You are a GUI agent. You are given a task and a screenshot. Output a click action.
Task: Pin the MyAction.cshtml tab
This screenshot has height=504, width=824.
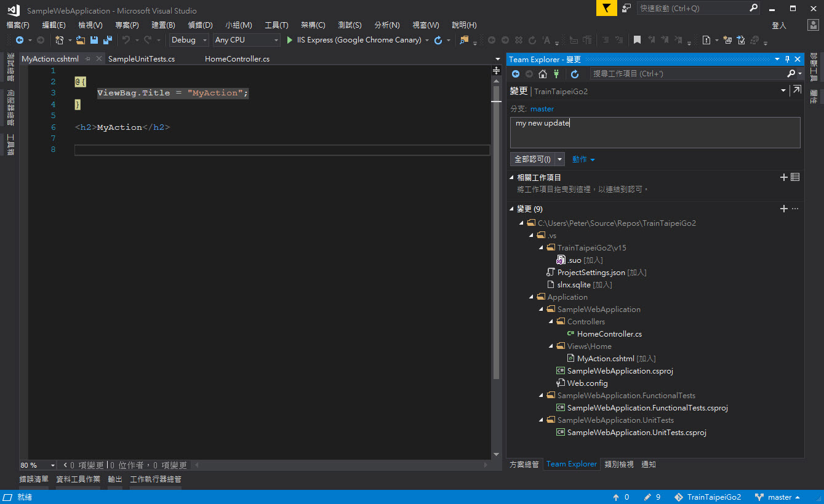(88, 59)
